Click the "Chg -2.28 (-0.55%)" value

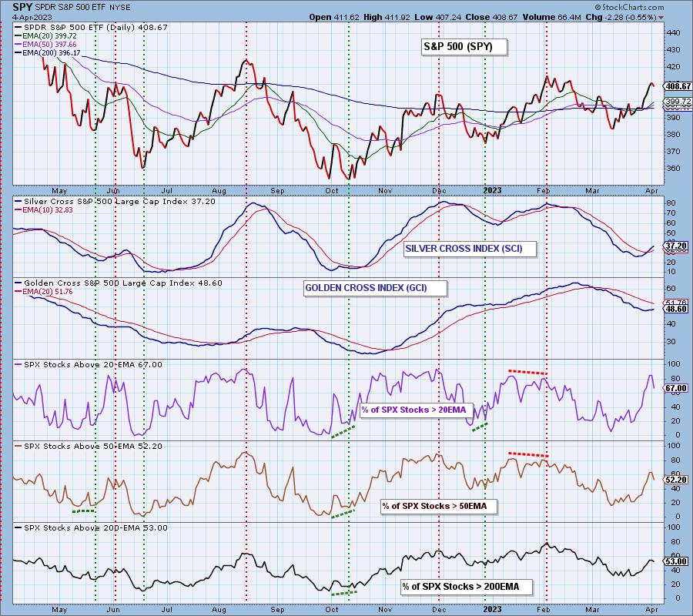(x=621, y=17)
